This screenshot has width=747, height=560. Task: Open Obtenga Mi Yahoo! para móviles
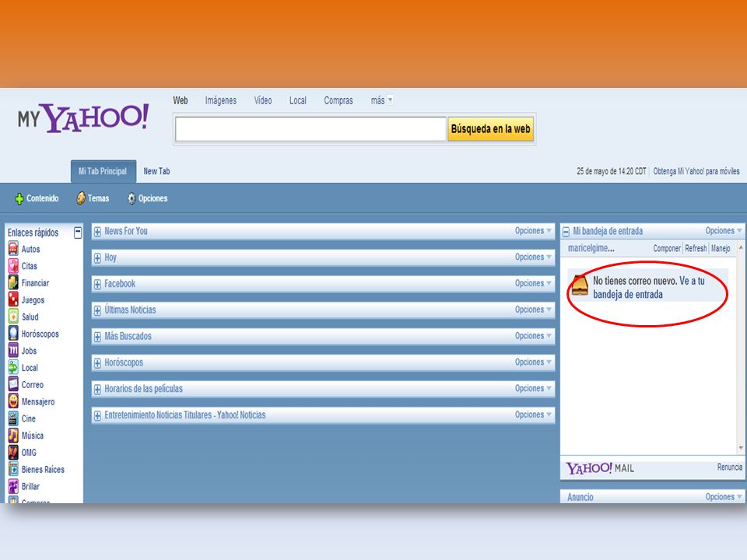tap(696, 171)
